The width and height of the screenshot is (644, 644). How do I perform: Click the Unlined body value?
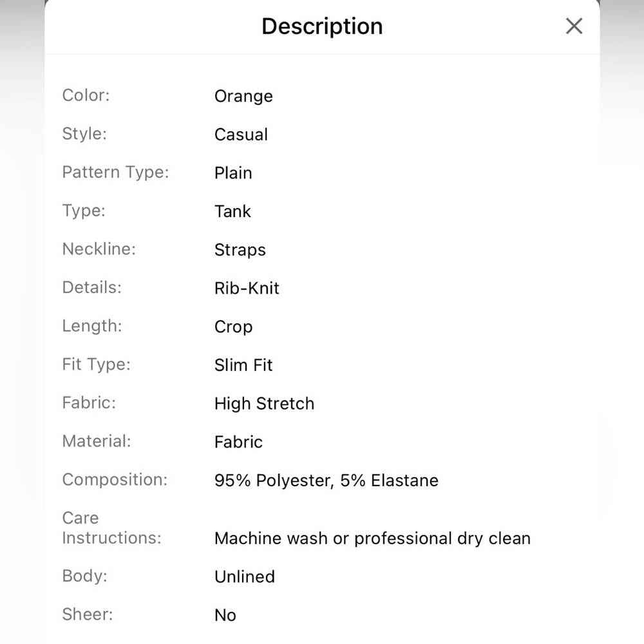click(245, 577)
